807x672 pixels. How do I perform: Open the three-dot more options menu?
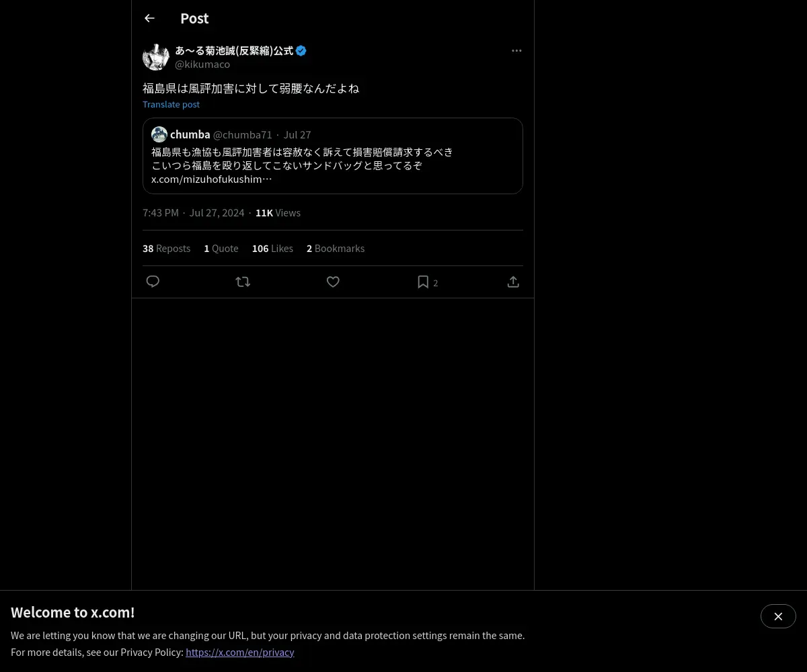(516, 50)
